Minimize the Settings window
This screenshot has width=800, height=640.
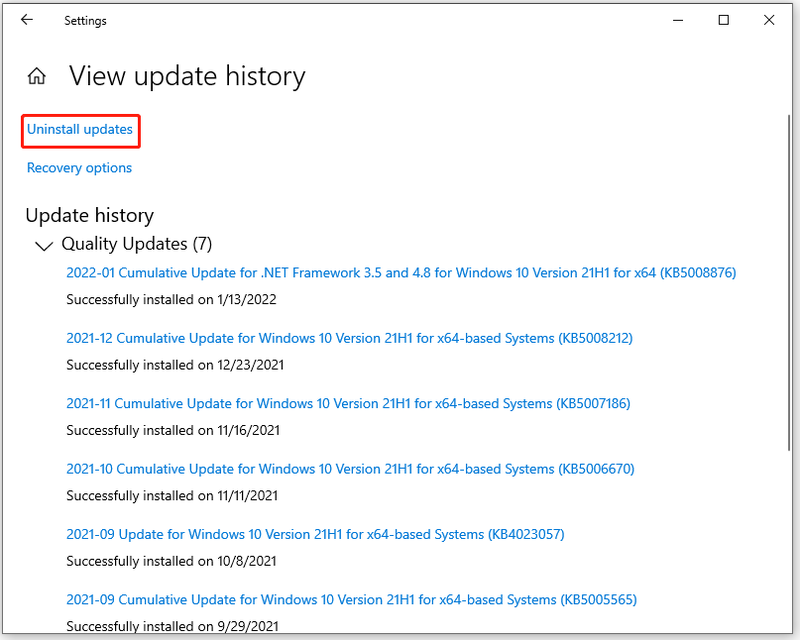[x=678, y=20]
